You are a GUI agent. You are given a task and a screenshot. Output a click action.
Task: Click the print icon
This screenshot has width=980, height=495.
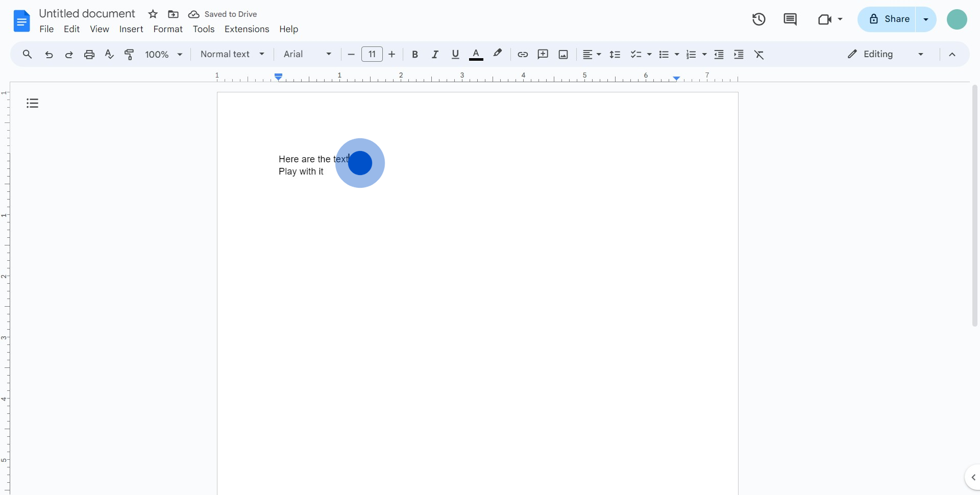point(89,55)
